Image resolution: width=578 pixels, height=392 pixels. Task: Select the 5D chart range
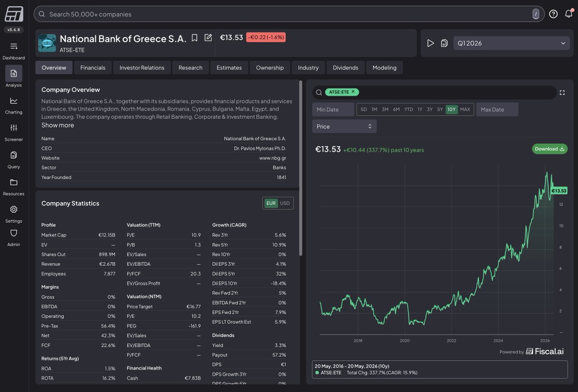coord(364,109)
